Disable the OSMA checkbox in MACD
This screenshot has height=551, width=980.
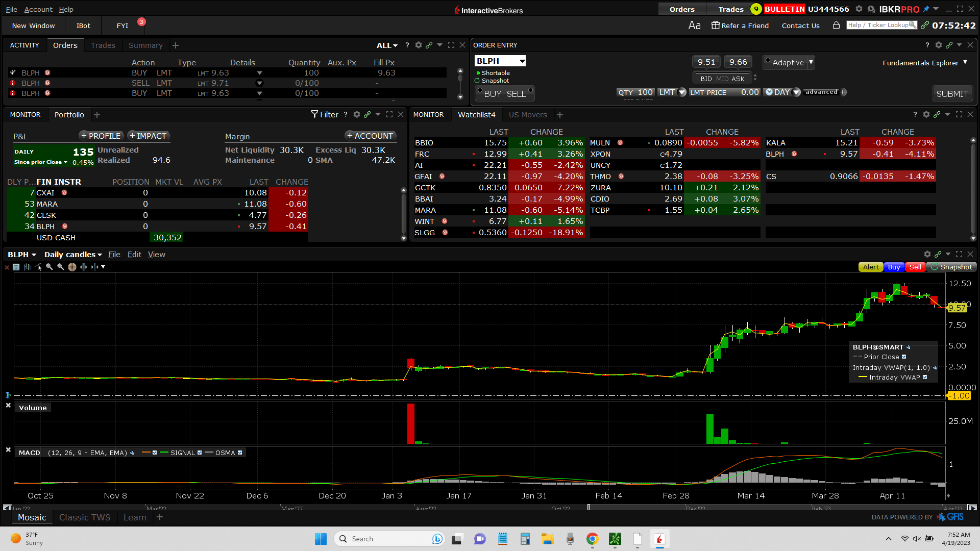pyautogui.click(x=240, y=453)
